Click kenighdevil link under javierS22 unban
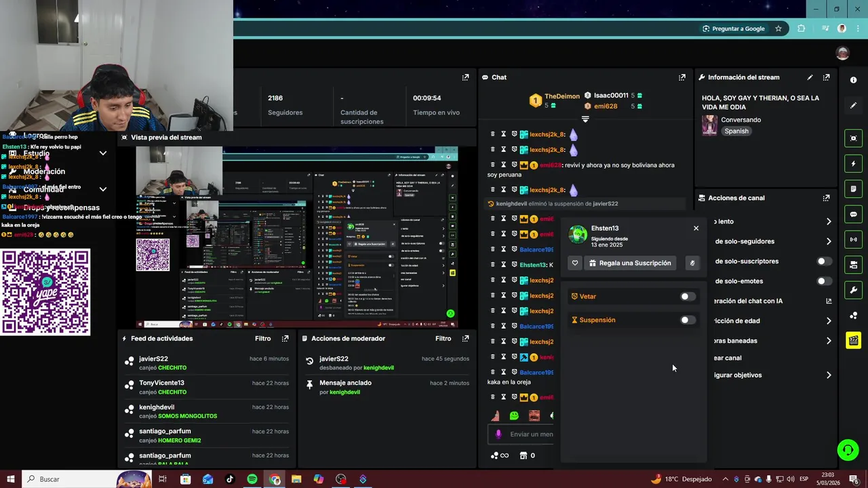Screen dimensions: 868x488 (x=378, y=368)
